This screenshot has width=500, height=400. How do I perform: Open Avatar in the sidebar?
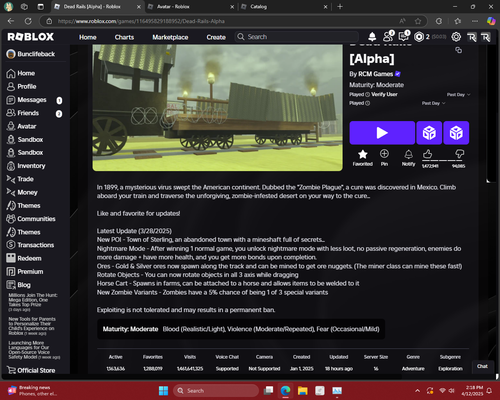tap(21, 126)
